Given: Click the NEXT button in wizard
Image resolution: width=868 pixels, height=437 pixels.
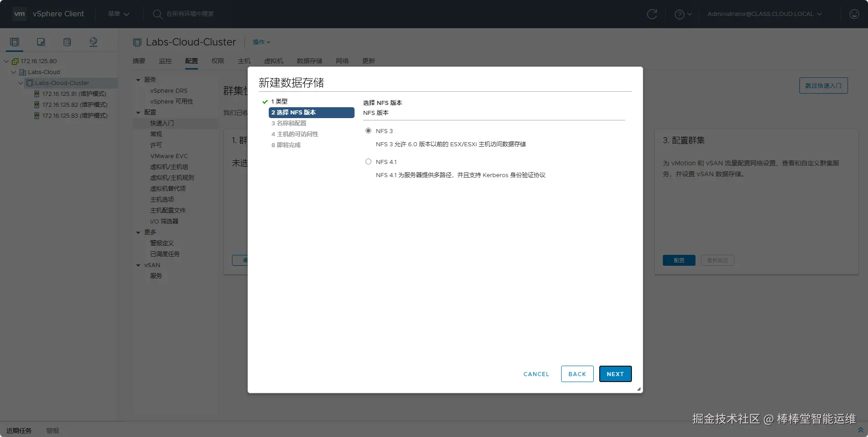Looking at the screenshot, I should click(616, 374).
